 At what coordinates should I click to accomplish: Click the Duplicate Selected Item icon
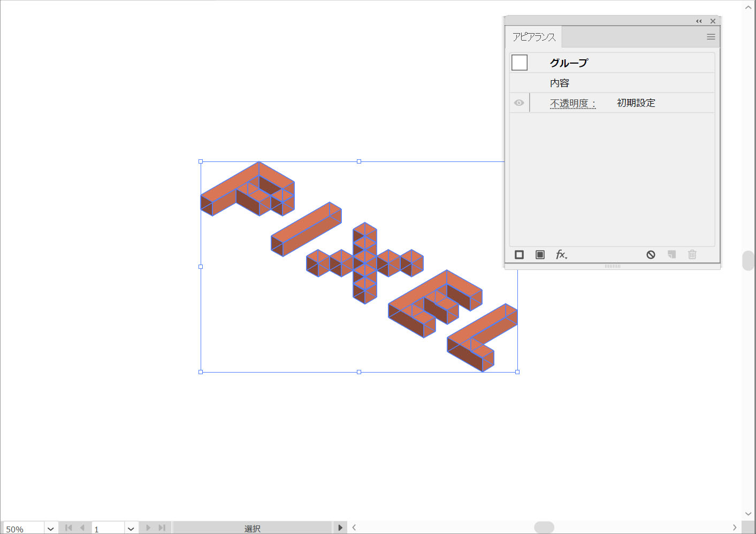click(671, 254)
